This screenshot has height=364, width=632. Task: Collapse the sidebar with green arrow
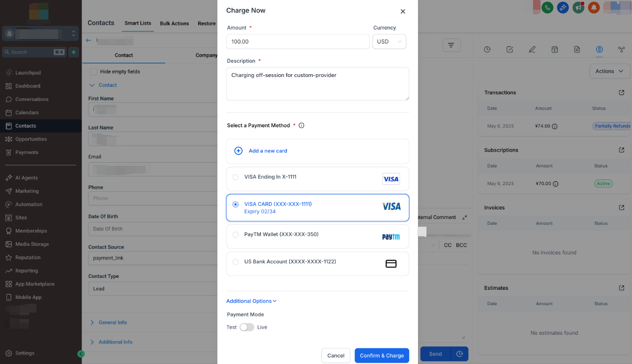81,354
